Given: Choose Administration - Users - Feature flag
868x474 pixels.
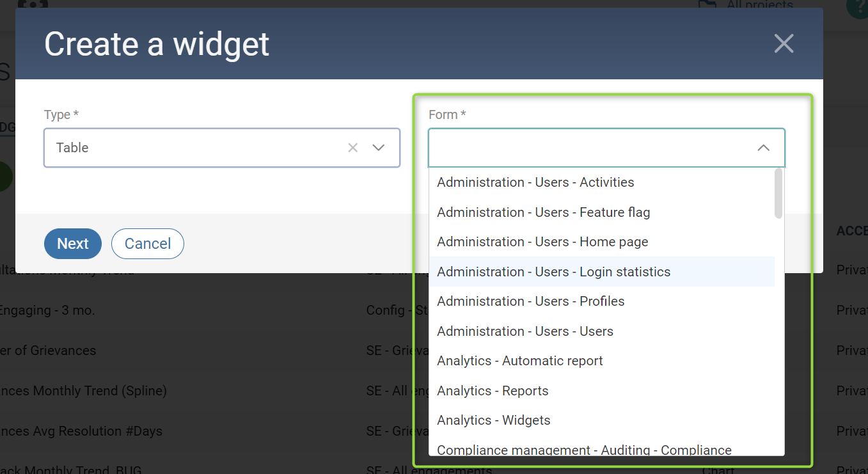Looking at the screenshot, I should point(543,212).
